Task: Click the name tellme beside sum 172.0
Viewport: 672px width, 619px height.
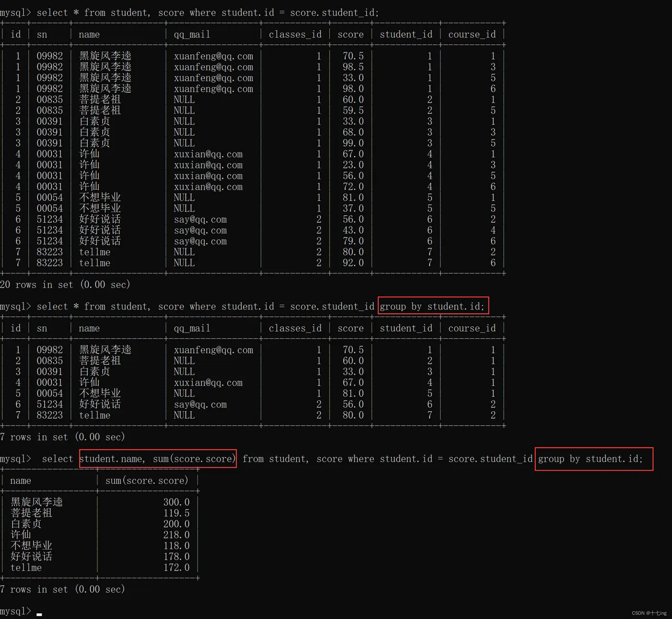Action: (26, 568)
